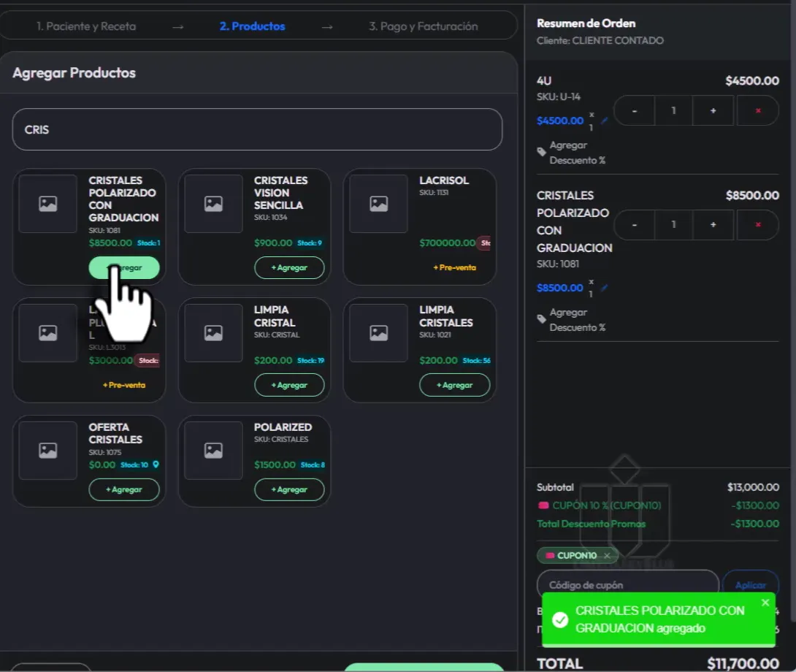
Task: Open image thumbnail of LIMPIA CRISTAL product
Action: coord(213,333)
